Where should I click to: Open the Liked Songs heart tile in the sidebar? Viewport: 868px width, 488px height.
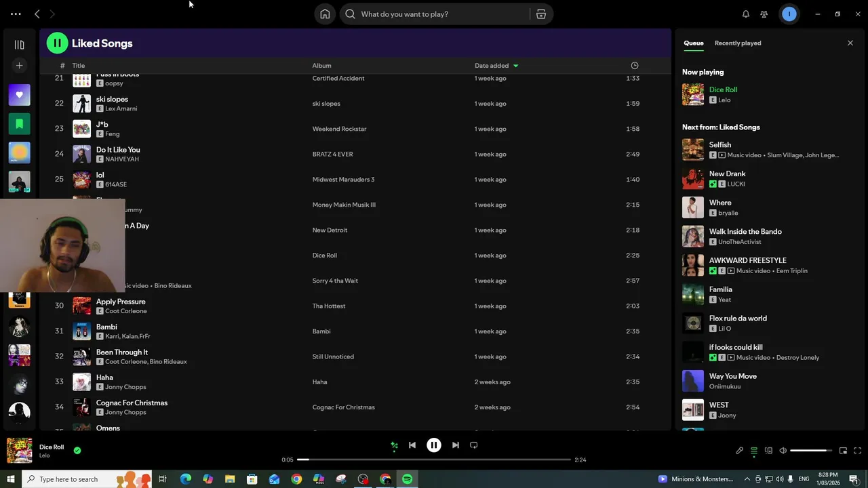pos(19,95)
